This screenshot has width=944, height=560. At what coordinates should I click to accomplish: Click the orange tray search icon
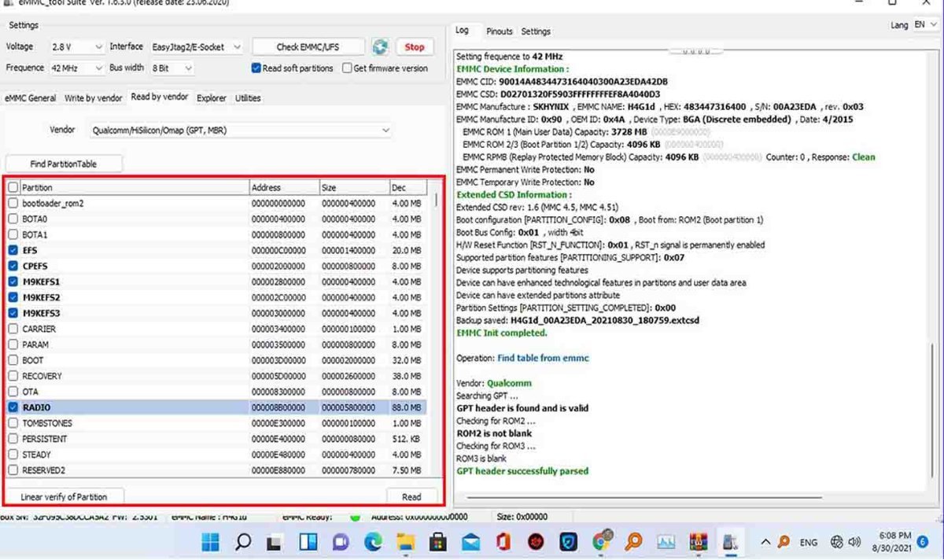click(x=784, y=542)
